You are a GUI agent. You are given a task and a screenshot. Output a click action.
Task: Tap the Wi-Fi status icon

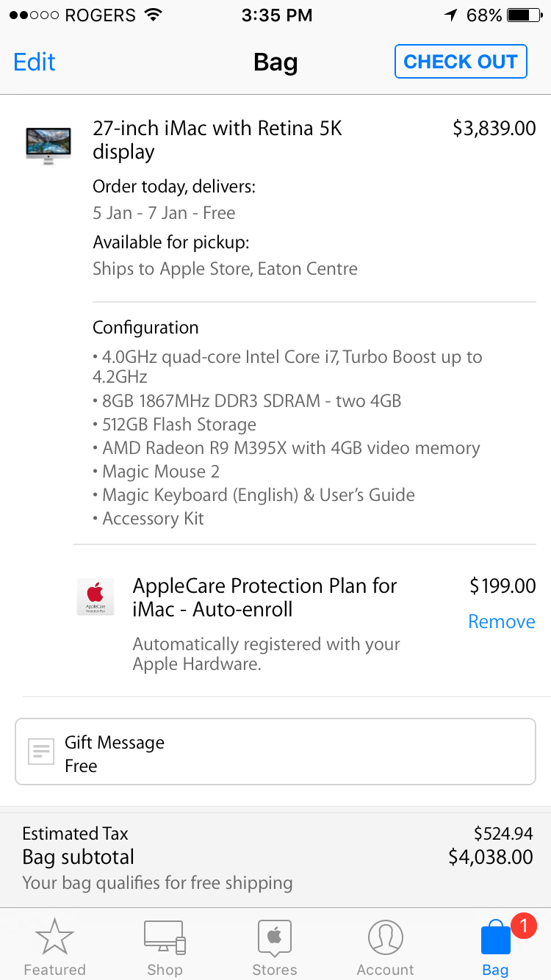[x=154, y=15]
